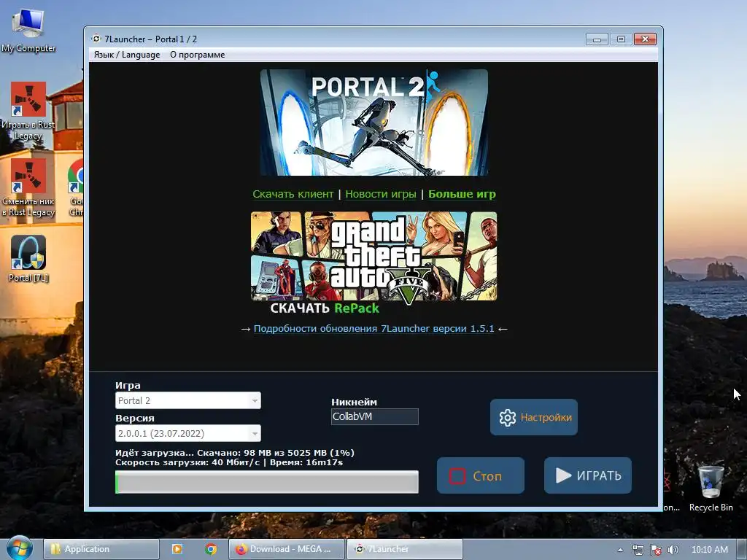This screenshot has width=747, height=560.
Task: Click 'Скачать клиент' link
Action: point(293,194)
